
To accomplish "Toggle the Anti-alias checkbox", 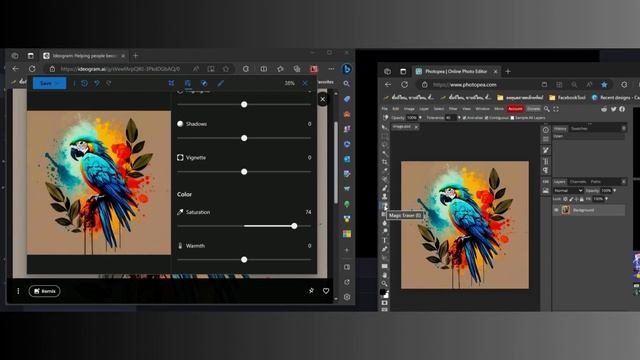I will [x=464, y=118].
